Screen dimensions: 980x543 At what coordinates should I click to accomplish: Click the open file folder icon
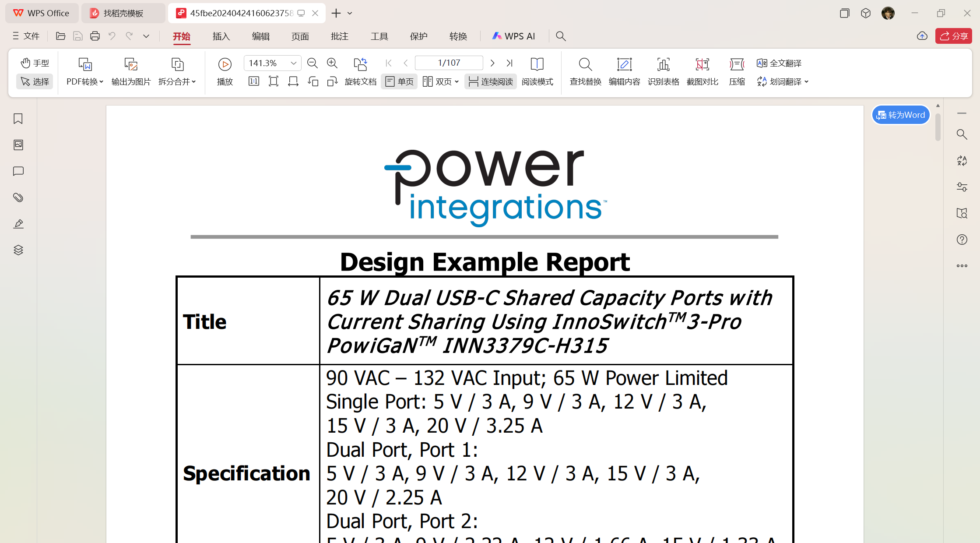[x=61, y=36]
